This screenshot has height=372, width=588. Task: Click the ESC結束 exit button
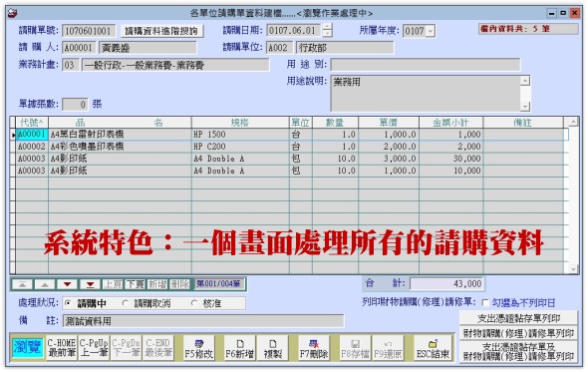(x=433, y=348)
